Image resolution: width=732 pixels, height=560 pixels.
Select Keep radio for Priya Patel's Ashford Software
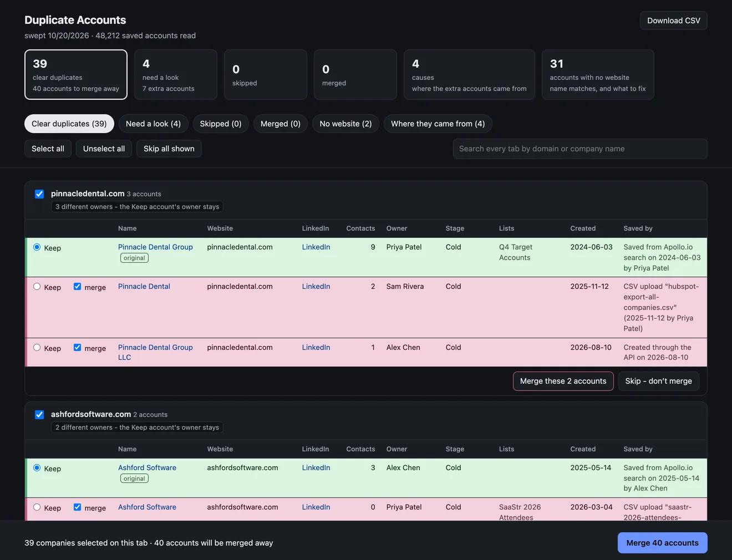37,507
